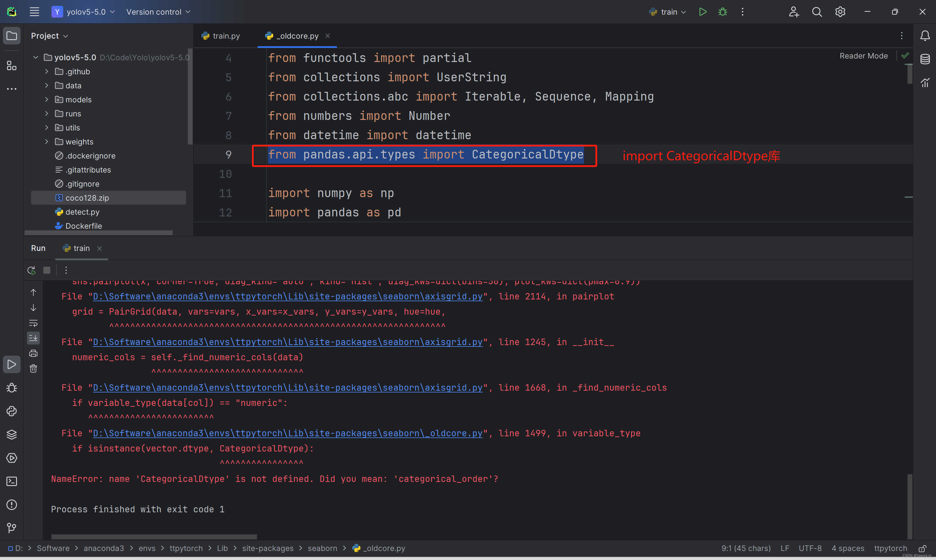Change UTF-8 file encoding
Viewport: 936px width, 560px height.
point(810,548)
